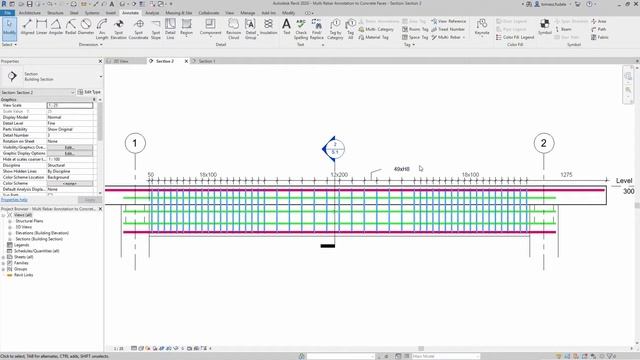Open the Region tool
The height and width of the screenshot is (360, 640).
tap(187, 27)
